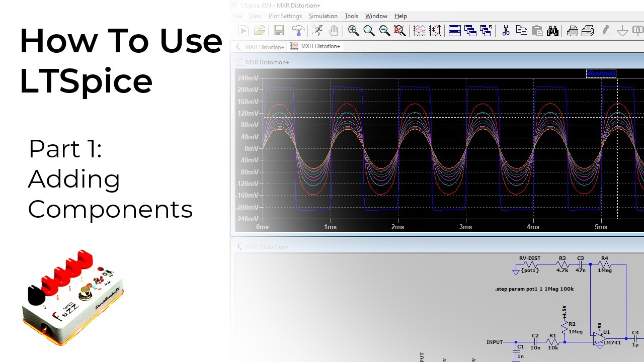Open the Help menu
The width and height of the screenshot is (644, 362).
(x=400, y=16)
